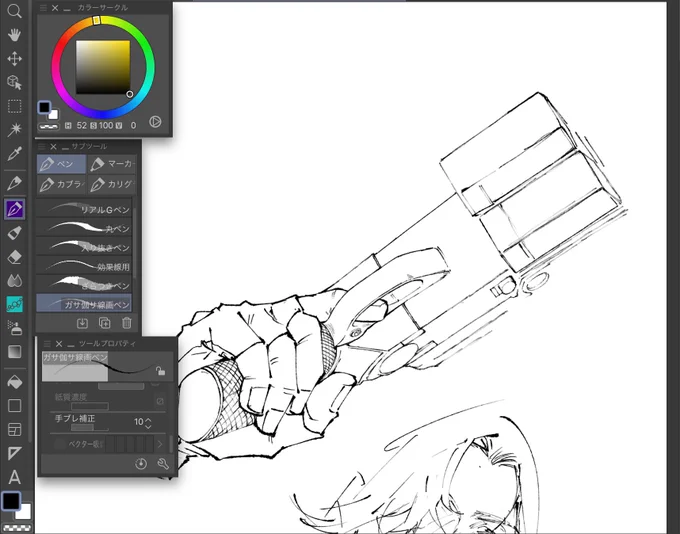Select the Object operation cube tool
Image resolution: width=680 pixels, height=534 pixels.
[x=14, y=82]
